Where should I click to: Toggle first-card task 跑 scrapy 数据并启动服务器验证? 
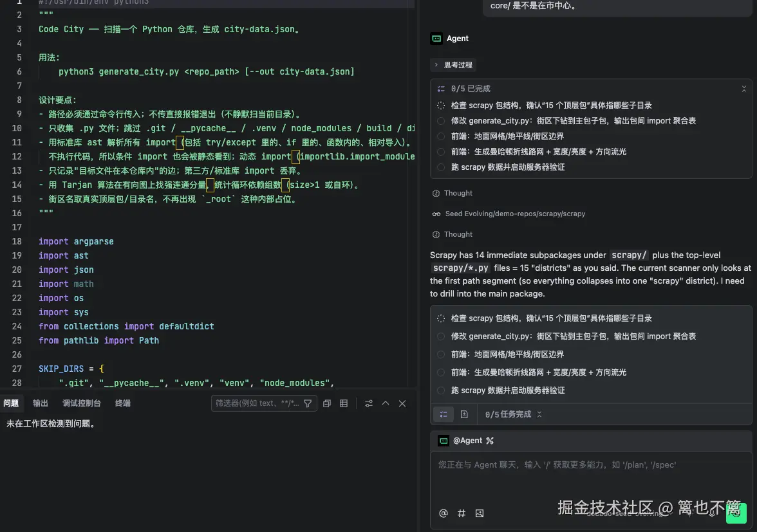pyautogui.click(x=441, y=167)
